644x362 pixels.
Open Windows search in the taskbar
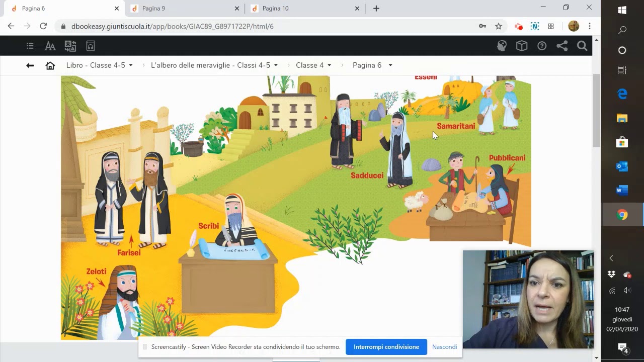pos(622,30)
